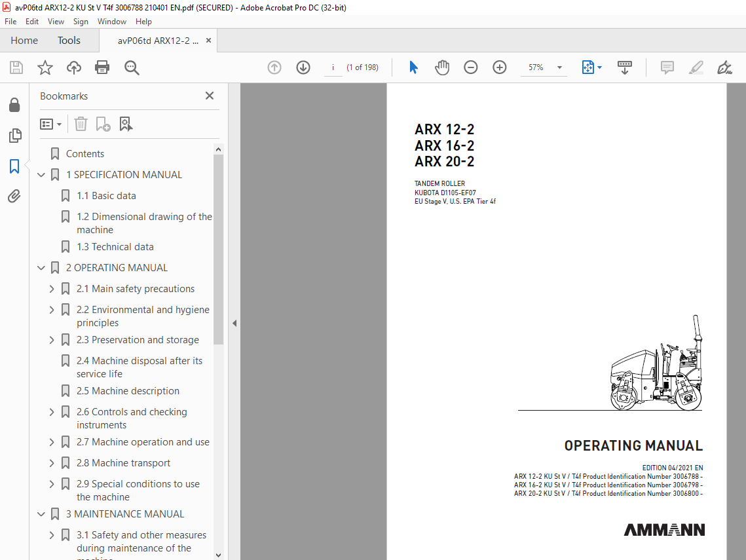Go to next page arrow
This screenshot has width=746, height=560.
(303, 67)
